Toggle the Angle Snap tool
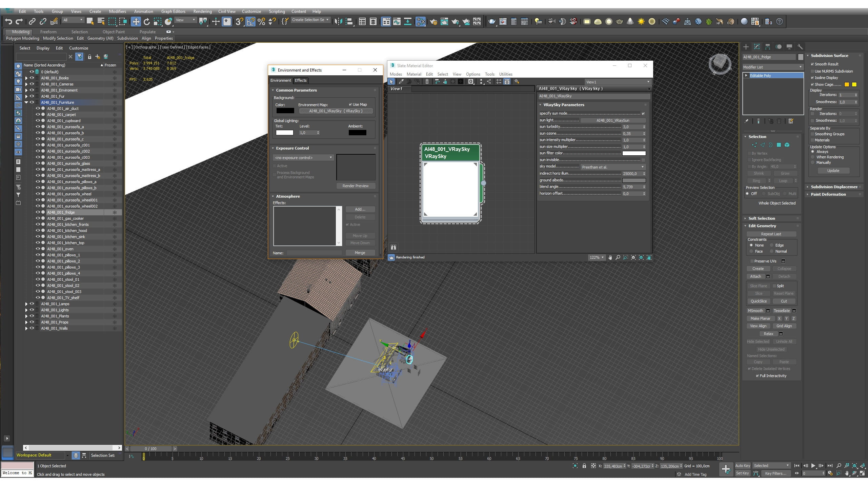868x488 pixels. click(x=250, y=22)
